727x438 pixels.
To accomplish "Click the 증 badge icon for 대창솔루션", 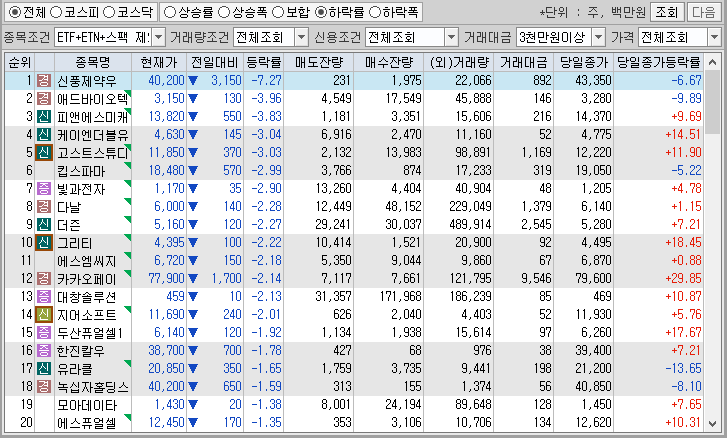I will coord(44,297).
